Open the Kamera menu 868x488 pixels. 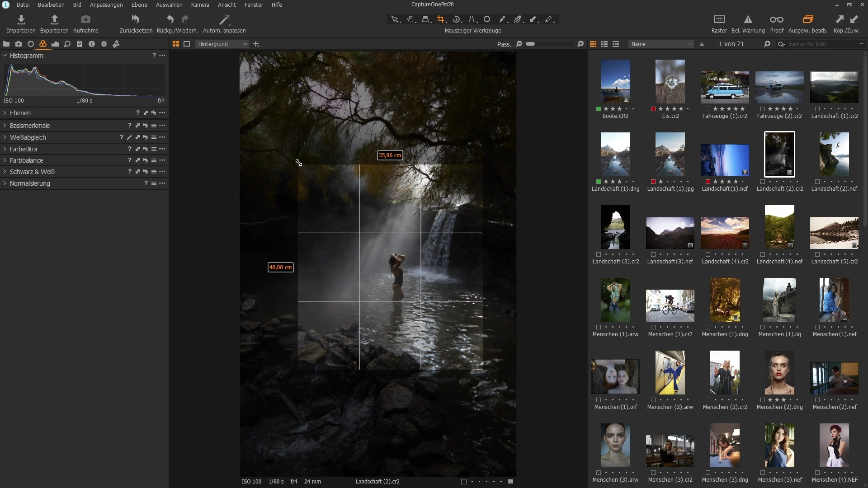(x=200, y=5)
